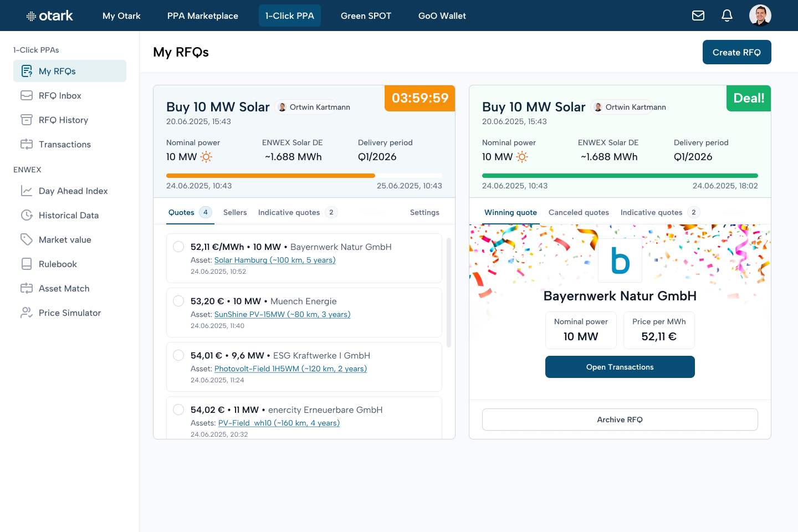Viewport: 798px width, 532px height.
Task: Select the Muench Energie quote radio button
Action: (x=178, y=301)
